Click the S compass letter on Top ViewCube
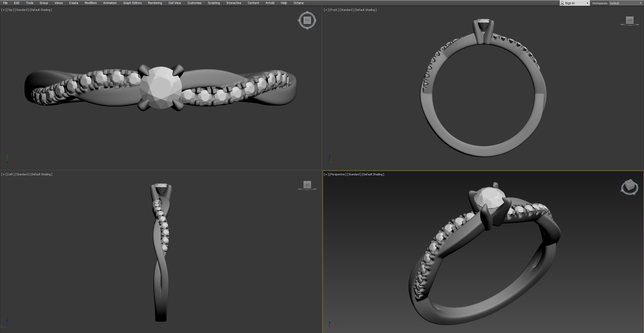 coord(307,29)
